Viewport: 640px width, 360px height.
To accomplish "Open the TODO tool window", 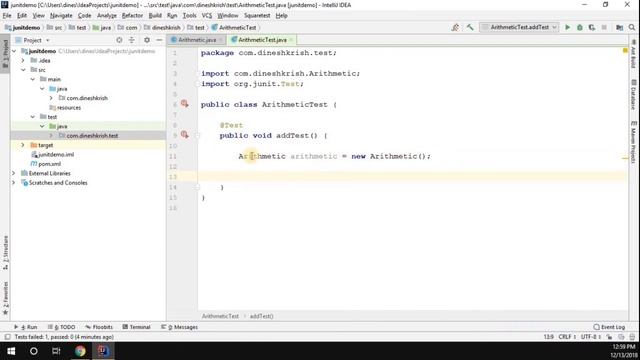I will point(62,327).
